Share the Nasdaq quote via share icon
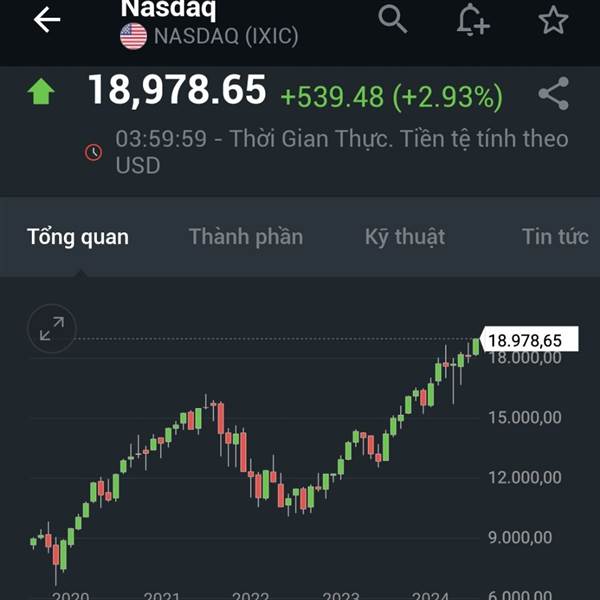This screenshot has width=600, height=600. tap(554, 94)
